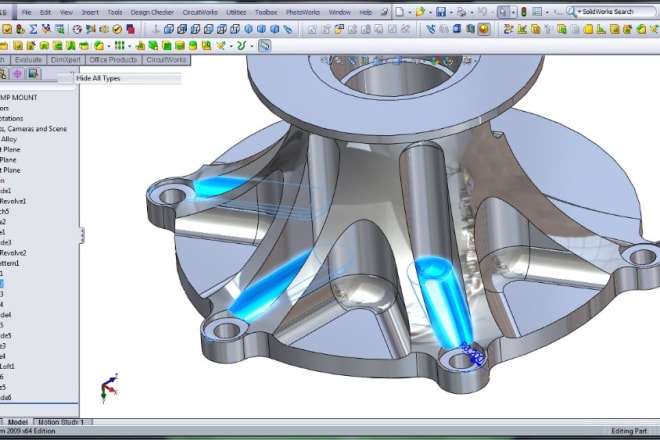Viewport: 660px width, 440px height.
Task: Click the feature tree panel splitter handle
Action: coord(82,235)
